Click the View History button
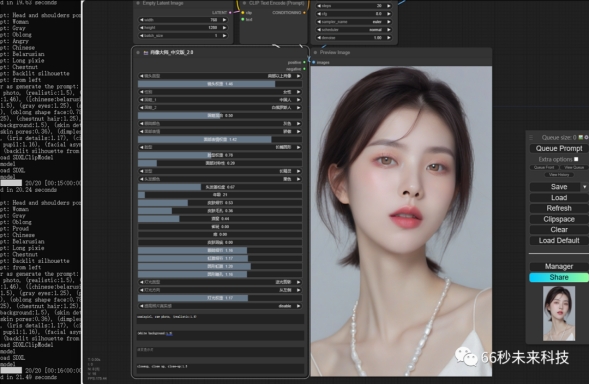 tap(559, 175)
